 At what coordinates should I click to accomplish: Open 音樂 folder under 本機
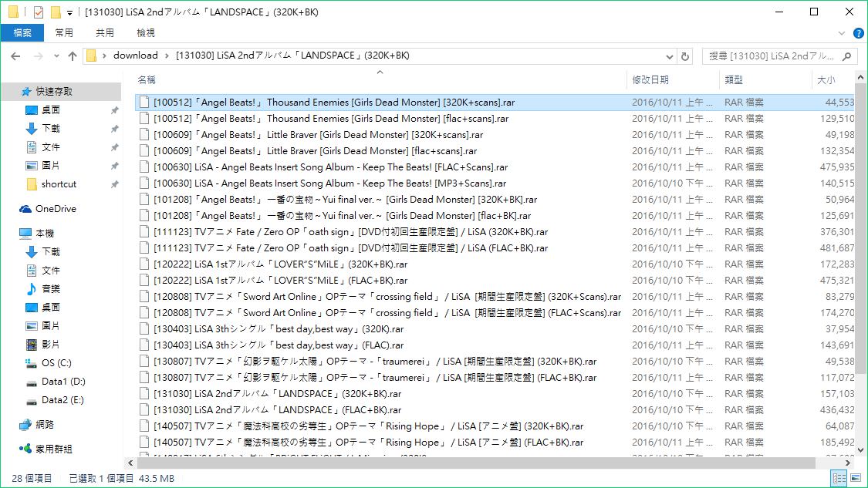pyautogui.click(x=51, y=289)
